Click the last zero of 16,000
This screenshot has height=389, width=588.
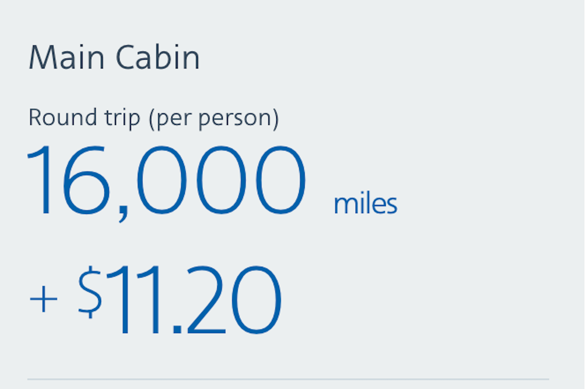coord(280,180)
